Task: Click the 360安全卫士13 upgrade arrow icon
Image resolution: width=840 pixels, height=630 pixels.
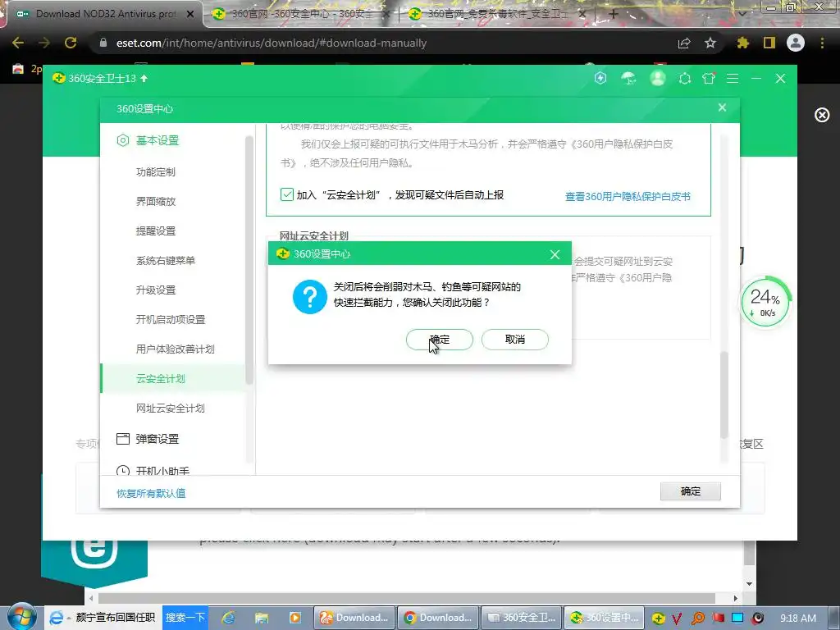Action: pos(144,78)
